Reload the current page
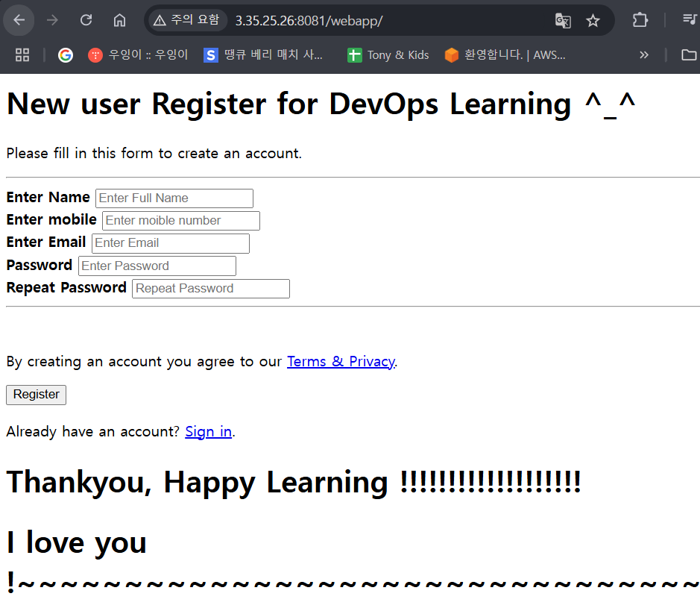Image resolution: width=700 pixels, height=614 pixels. (x=86, y=20)
